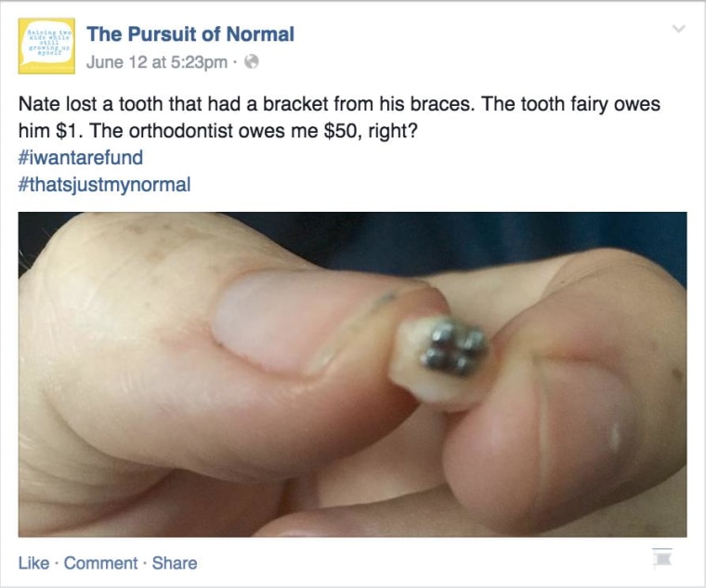The height and width of the screenshot is (588, 706).
Task: Share this post
Action: 175,563
